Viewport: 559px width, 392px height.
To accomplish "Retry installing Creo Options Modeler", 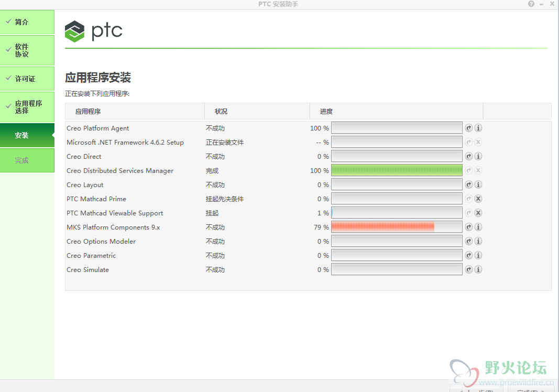I will 469,241.
